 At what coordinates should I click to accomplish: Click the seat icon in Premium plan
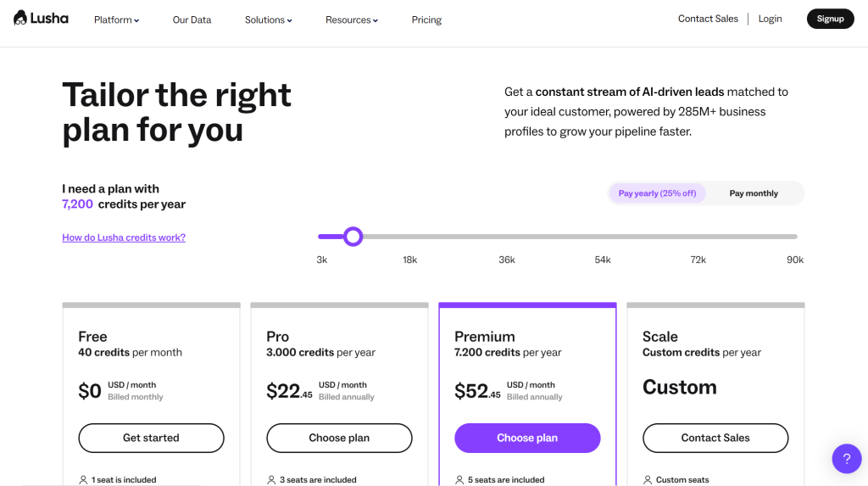(459, 480)
